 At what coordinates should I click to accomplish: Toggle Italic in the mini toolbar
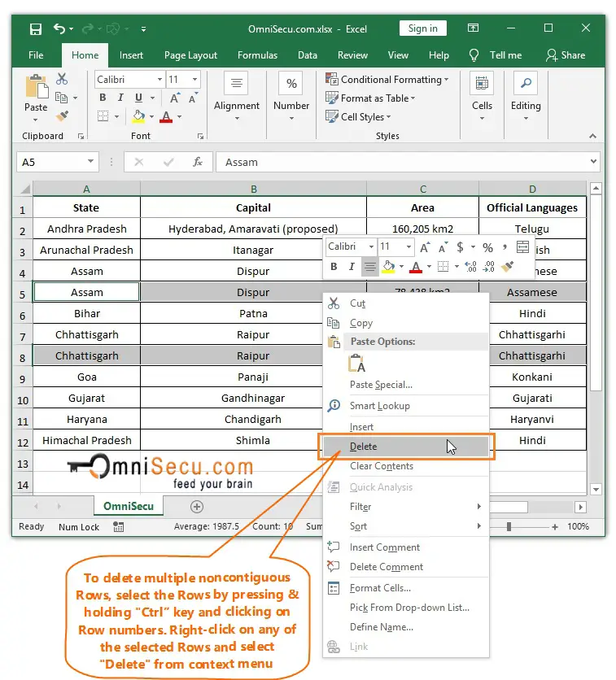coord(352,266)
